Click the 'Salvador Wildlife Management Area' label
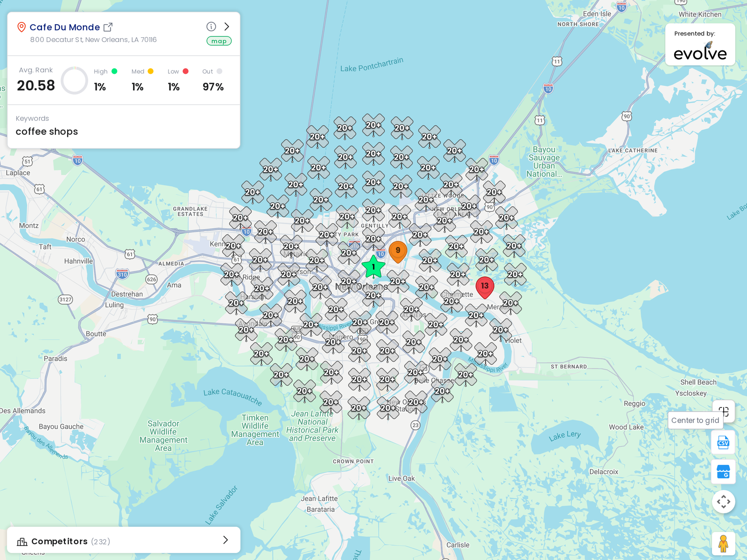The height and width of the screenshot is (560, 747). pyautogui.click(x=163, y=436)
